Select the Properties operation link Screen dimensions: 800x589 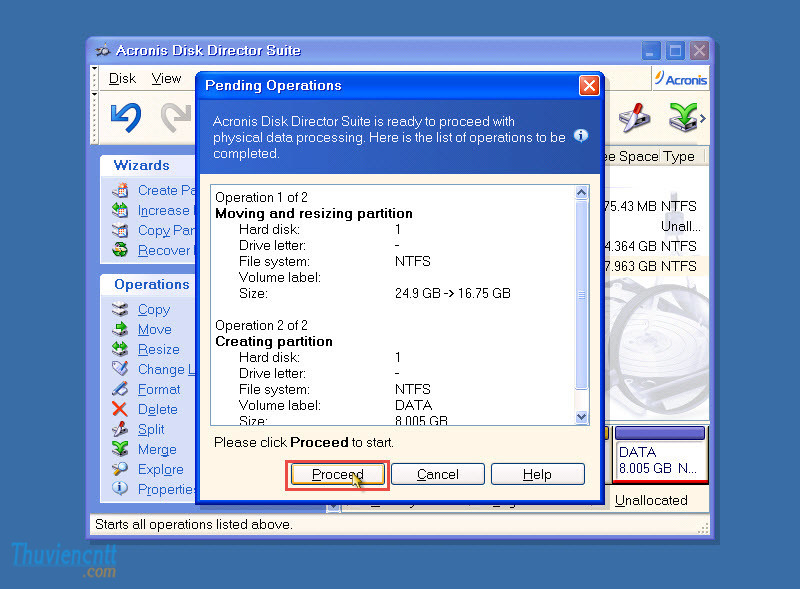(166, 489)
